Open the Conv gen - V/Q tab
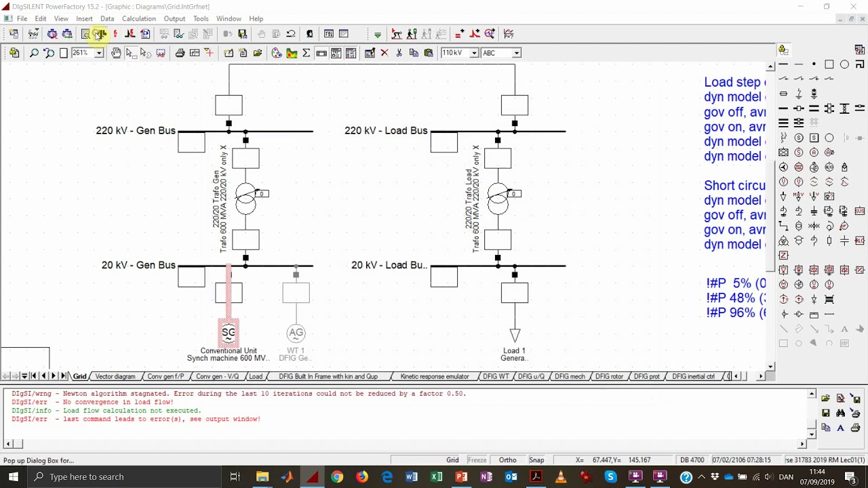868x488 pixels. (x=217, y=376)
